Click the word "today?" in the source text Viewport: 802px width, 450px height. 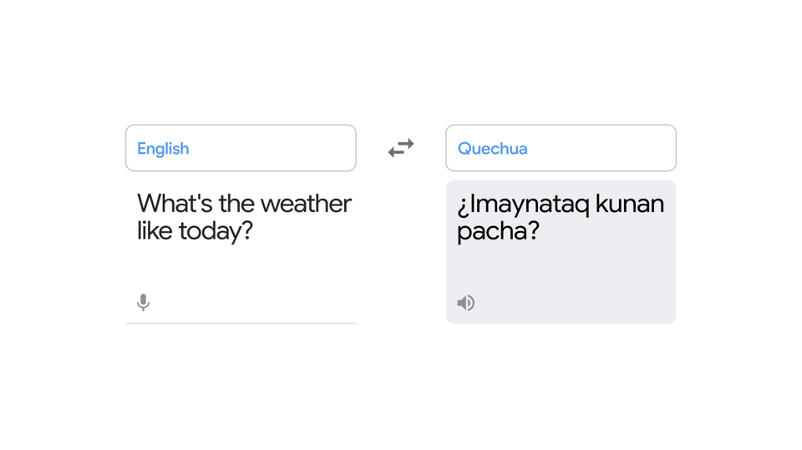tap(214, 232)
